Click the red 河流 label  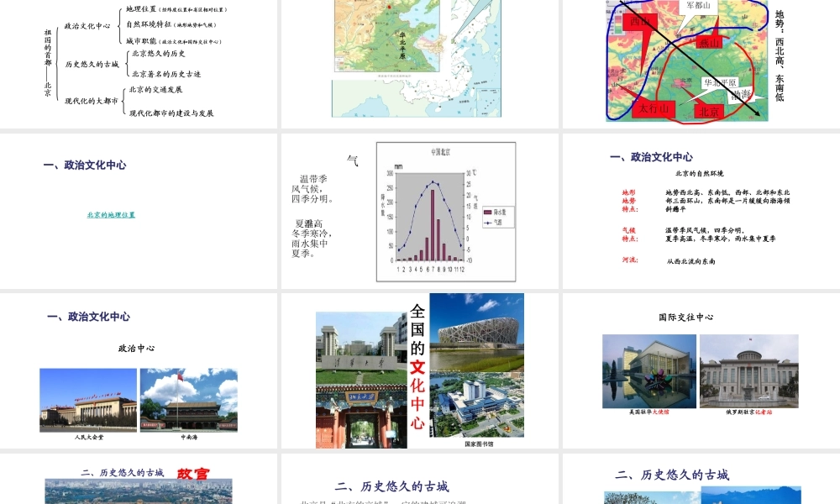[x=630, y=260]
